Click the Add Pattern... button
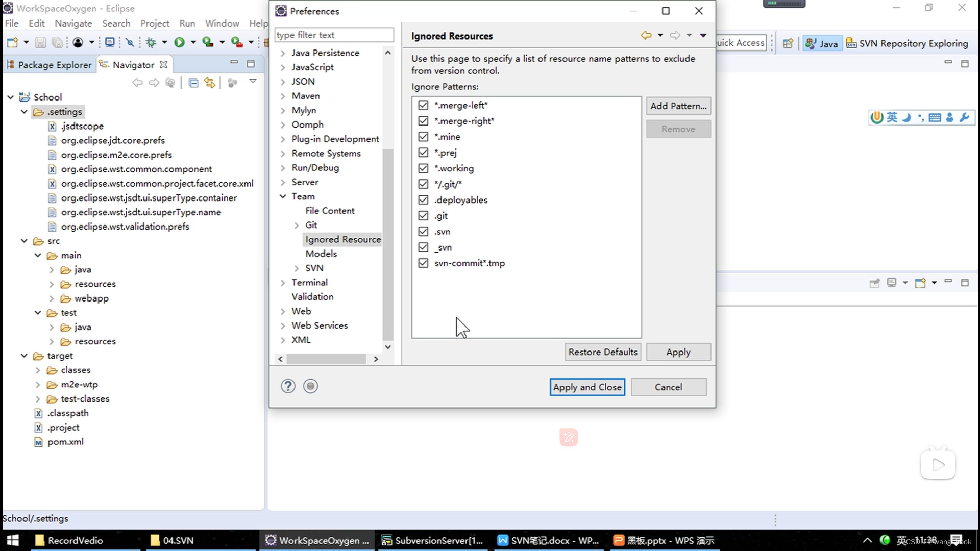 click(x=678, y=106)
